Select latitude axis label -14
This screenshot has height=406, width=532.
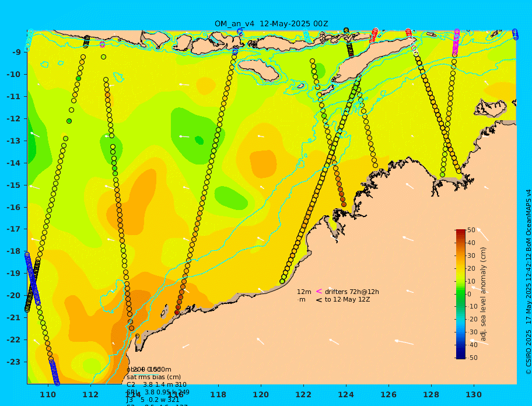click(x=13, y=163)
